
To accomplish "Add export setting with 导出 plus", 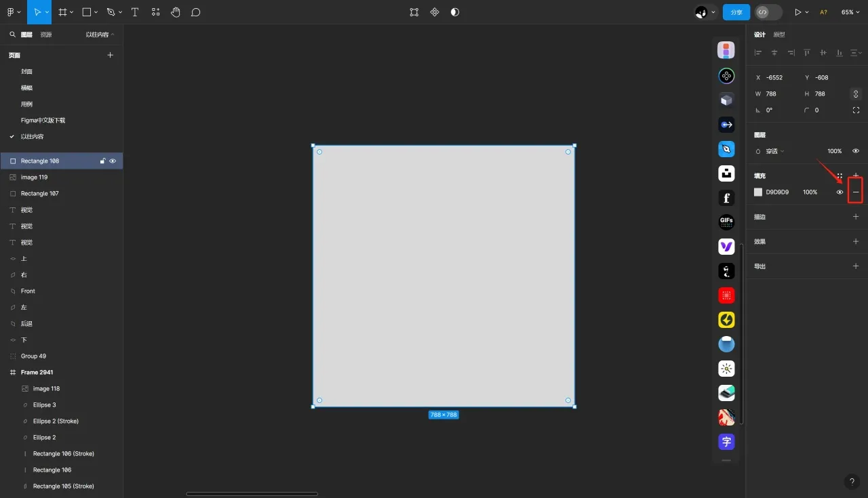I will pyautogui.click(x=856, y=266).
